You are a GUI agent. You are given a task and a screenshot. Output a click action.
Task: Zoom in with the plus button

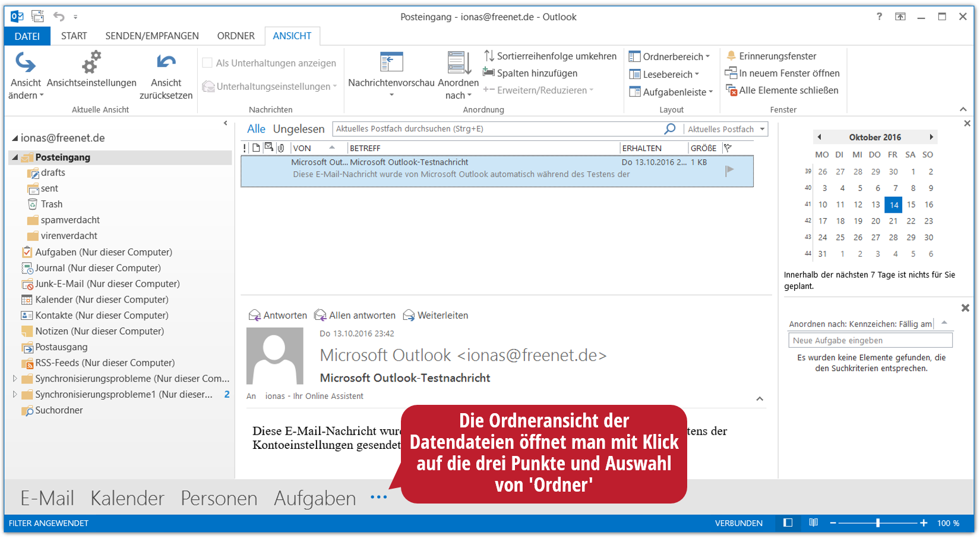coord(924,523)
